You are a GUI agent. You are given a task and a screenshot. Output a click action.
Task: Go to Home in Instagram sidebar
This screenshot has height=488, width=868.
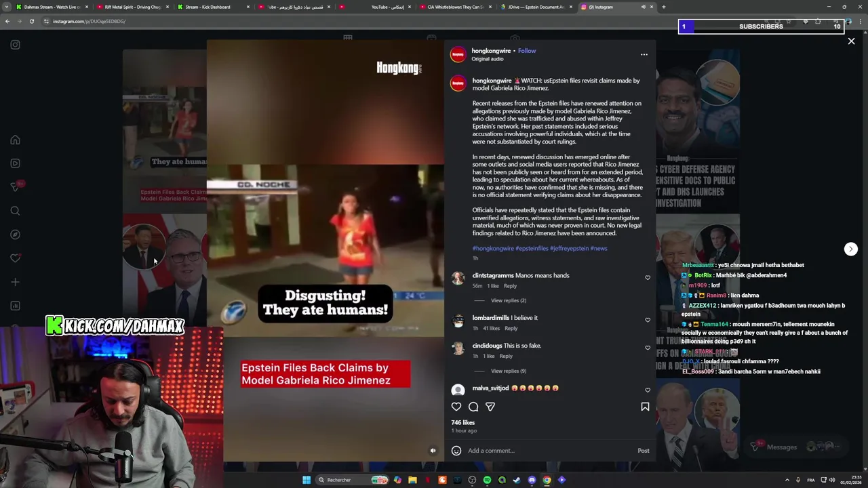(x=15, y=140)
